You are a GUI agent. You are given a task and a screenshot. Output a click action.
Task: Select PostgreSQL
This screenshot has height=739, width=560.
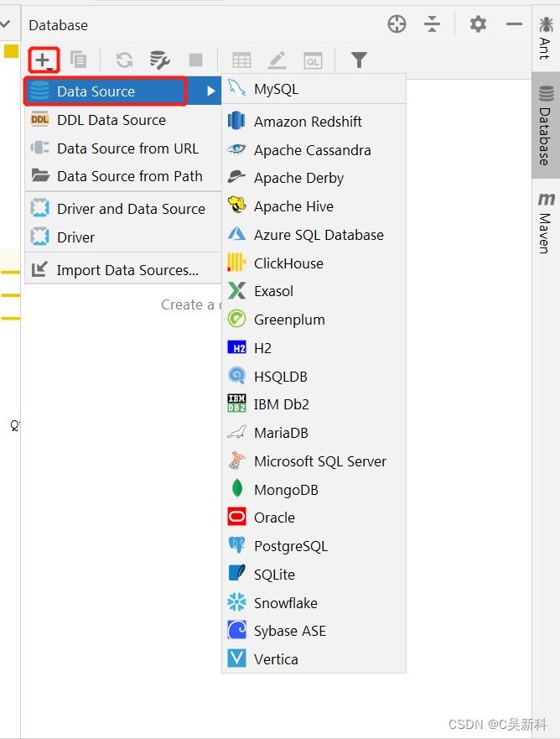(x=314, y=546)
